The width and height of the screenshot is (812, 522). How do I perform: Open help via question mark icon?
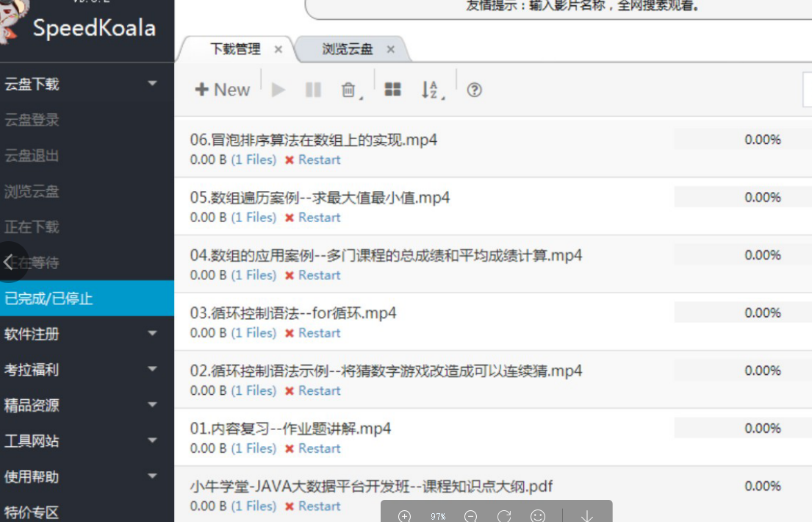click(475, 90)
